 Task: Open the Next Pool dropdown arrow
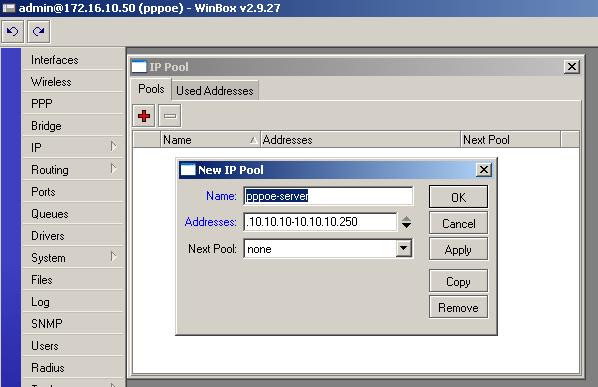tap(403, 249)
